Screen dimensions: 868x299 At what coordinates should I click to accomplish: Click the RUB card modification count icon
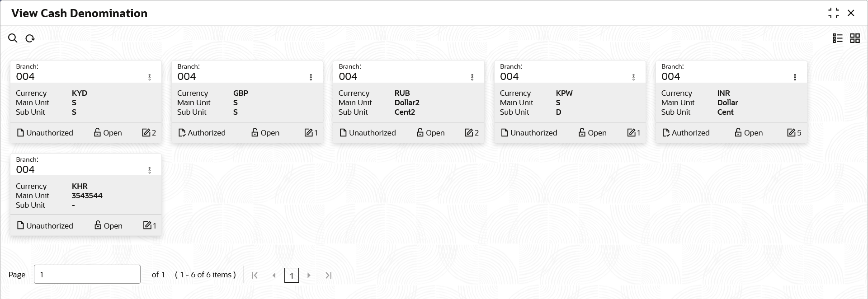click(469, 132)
